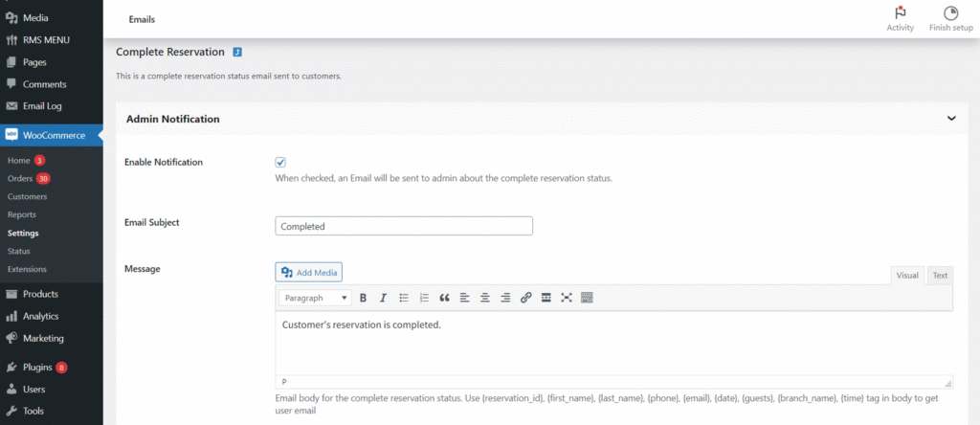
Task: Click the Email Subject input field
Action: coord(404,226)
